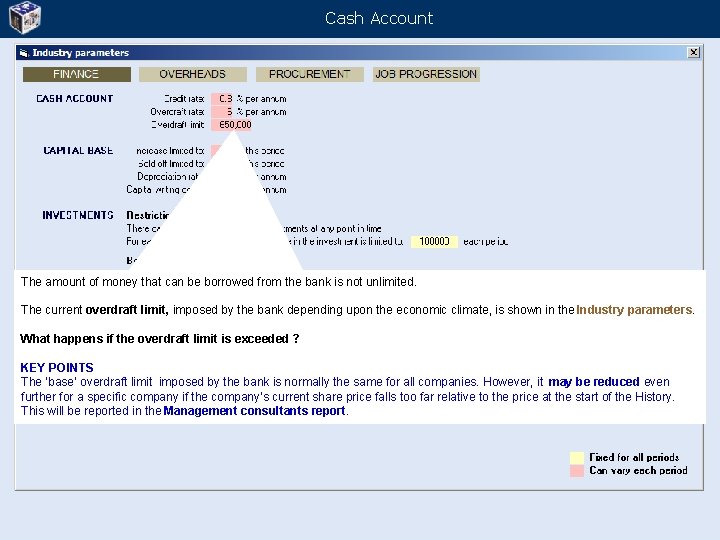Click the dice cube logo icon

click(25, 17)
